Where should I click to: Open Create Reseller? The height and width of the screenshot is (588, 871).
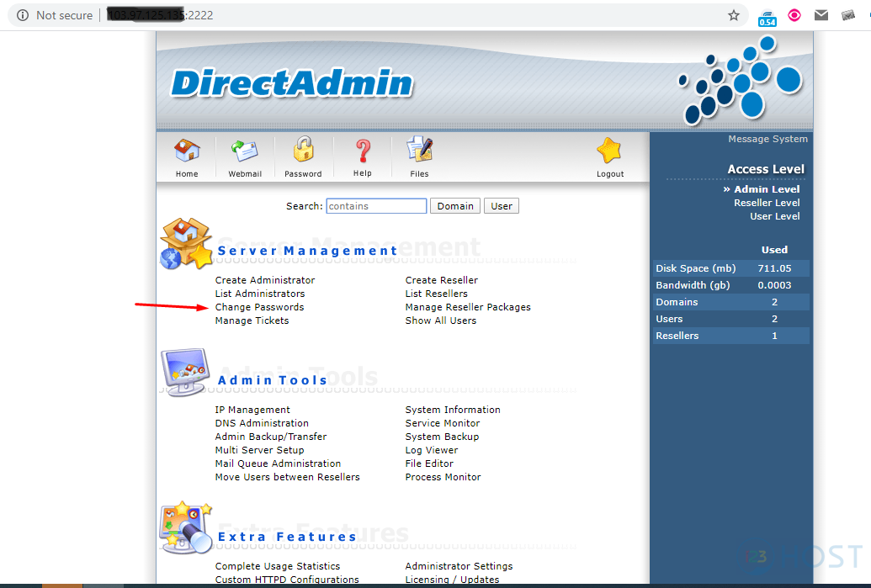pos(442,280)
